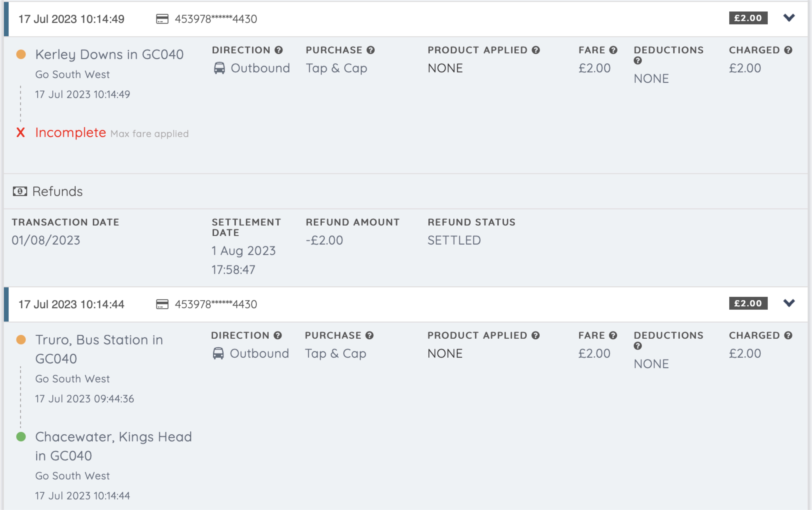Open the Purchase help question mark
The width and height of the screenshot is (812, 510).
coord(370,50)
